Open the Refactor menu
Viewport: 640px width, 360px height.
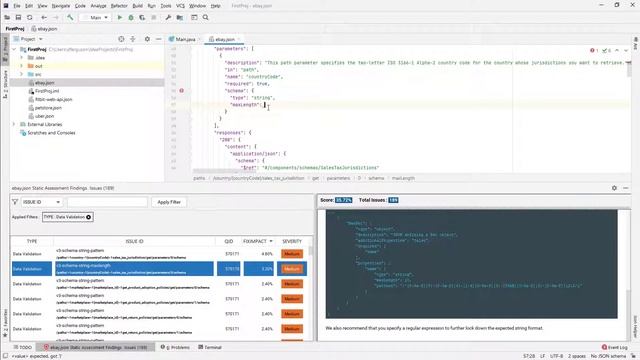tap(119, 6)
